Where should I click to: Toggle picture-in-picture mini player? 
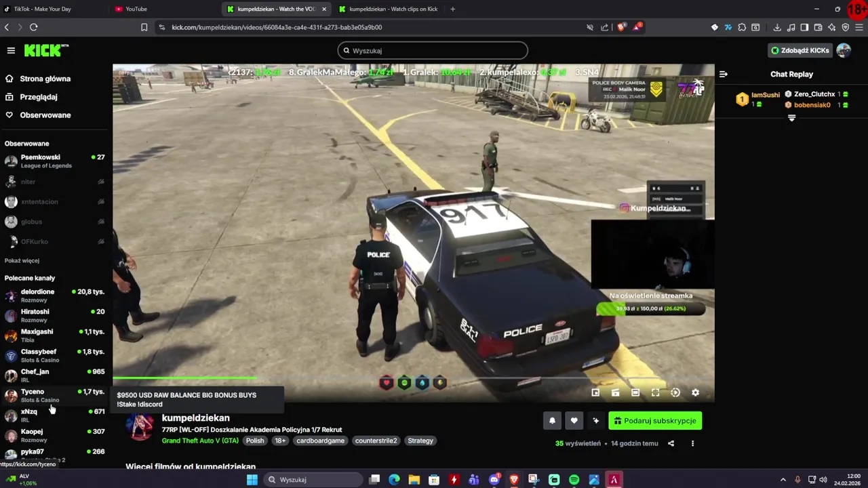click(595, 392)
